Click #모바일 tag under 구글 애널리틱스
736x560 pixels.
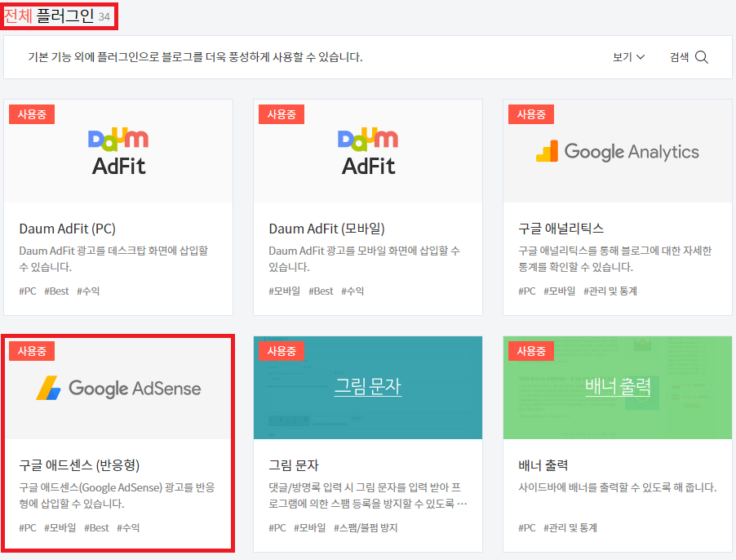point(560,291)
